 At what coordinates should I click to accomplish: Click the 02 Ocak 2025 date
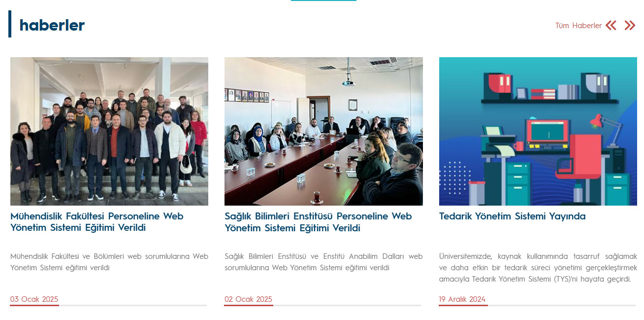(248, 299)
